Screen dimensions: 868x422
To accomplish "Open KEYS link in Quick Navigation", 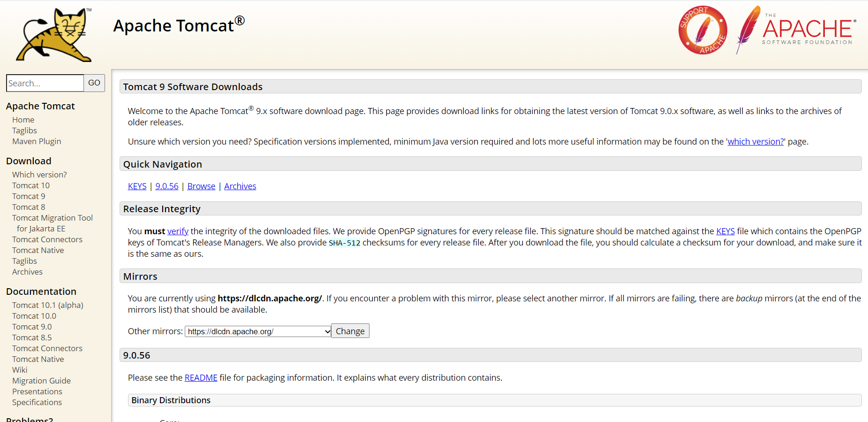I will (137, 186).
